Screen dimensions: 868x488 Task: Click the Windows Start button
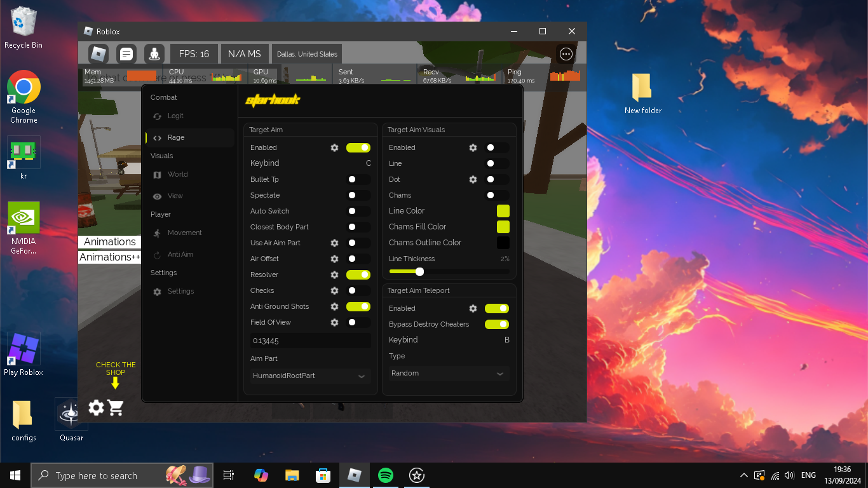(15, 475)
